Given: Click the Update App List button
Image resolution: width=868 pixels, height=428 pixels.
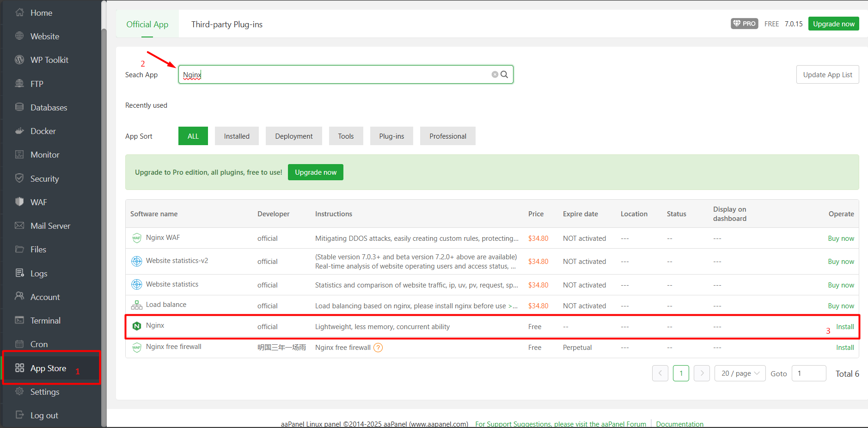Looking at the screenshot, I should pos(827,74).
